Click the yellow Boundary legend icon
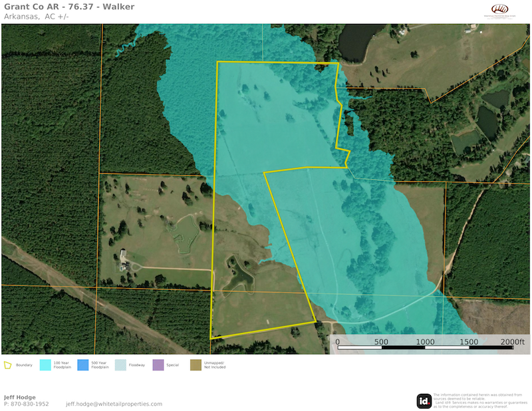Viewport: 532px width, 411px height. (x=8, y=365)
